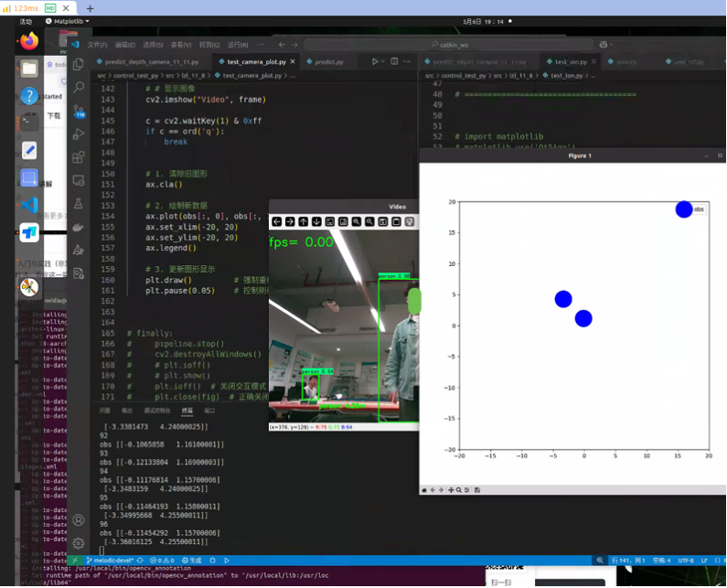This screenshot has height=588, width=727.
Task: Click the LF line ending indicator
Action: pyautogui.click(x=704, y=561)
